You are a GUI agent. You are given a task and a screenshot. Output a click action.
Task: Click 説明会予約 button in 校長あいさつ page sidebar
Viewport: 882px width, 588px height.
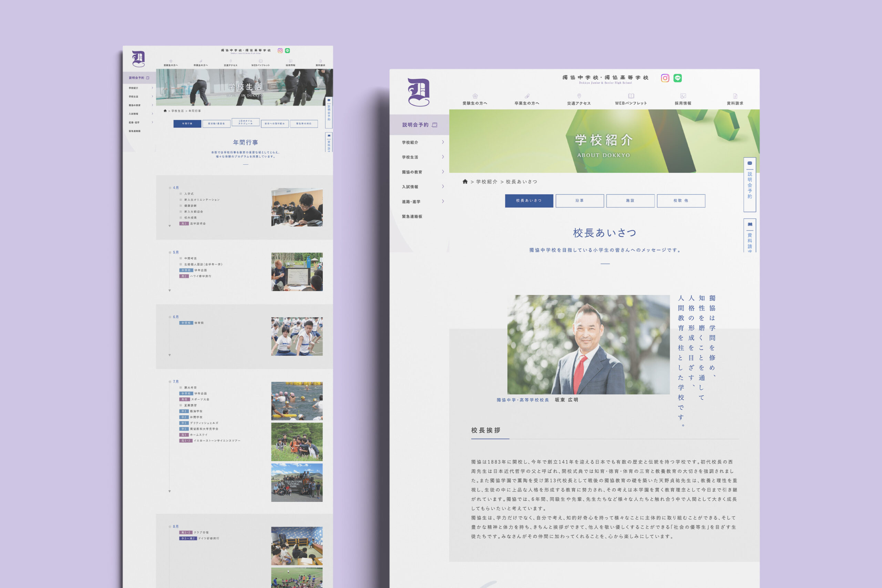point(419,125)
